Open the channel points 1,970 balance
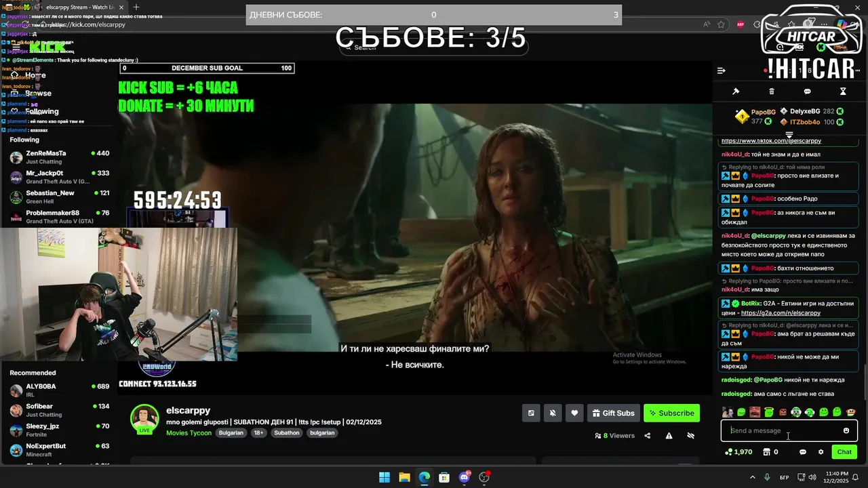The height and width of the screenshot is (488, 868). [738, 452]
